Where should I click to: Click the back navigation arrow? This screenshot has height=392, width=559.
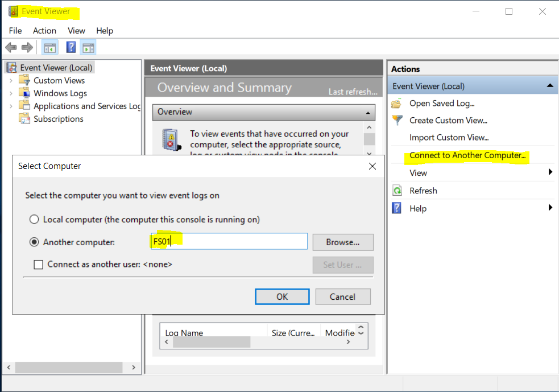coord(10,47)
